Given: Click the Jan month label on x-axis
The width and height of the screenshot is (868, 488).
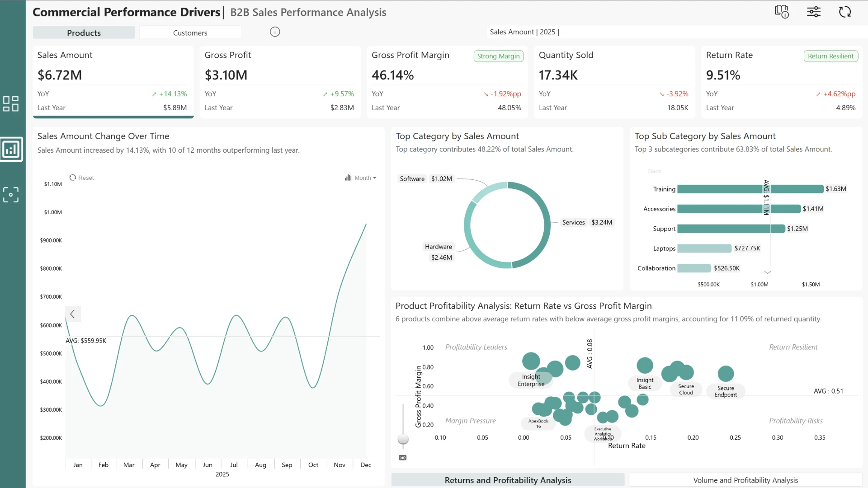Looking at the screenshot, I should pyautogui.click(x=78, y=465).
